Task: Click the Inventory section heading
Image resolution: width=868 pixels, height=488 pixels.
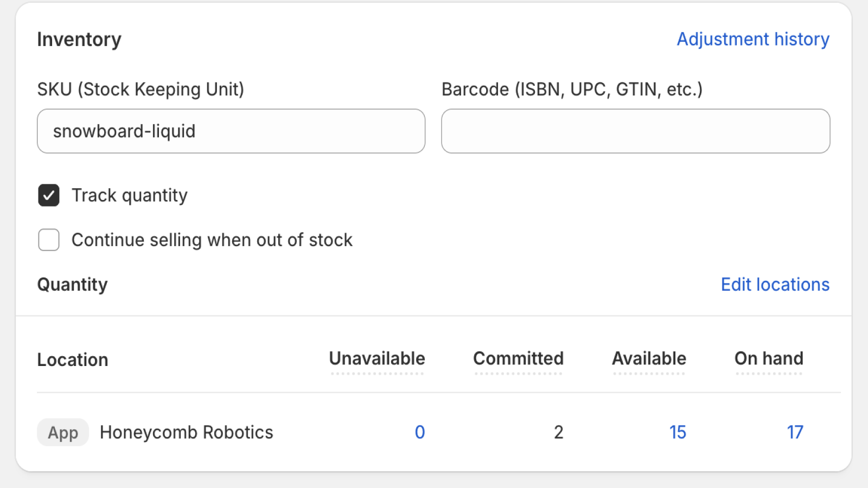Action: [x=79, y=38]
